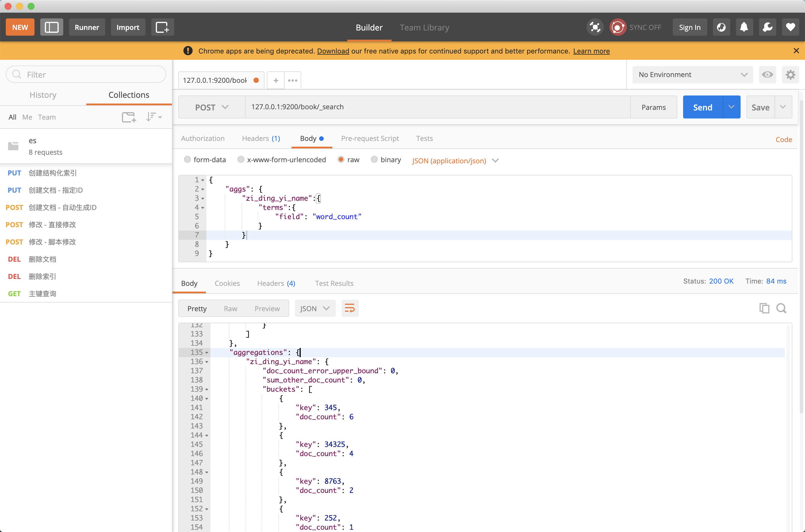
Task: Click the interceptor satellite icon
Action: (x=595, y=27)
